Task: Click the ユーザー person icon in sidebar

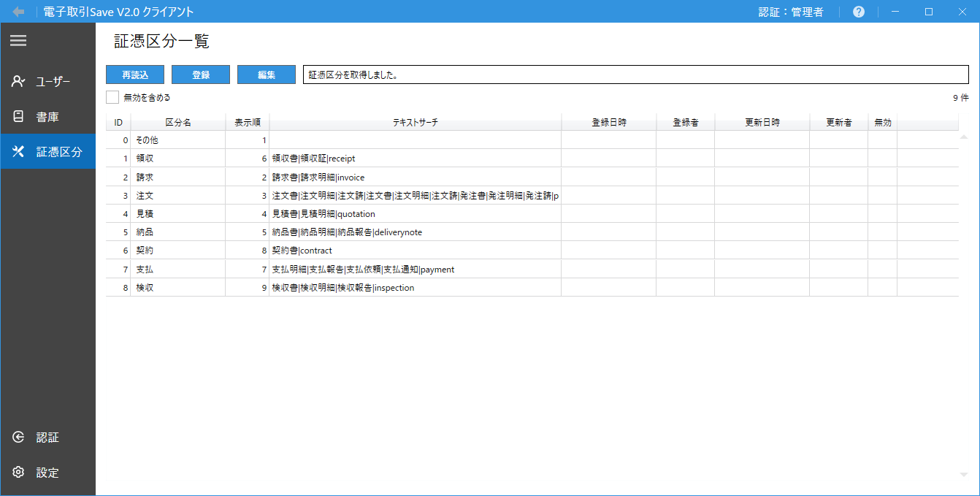Action: [19, 81]
